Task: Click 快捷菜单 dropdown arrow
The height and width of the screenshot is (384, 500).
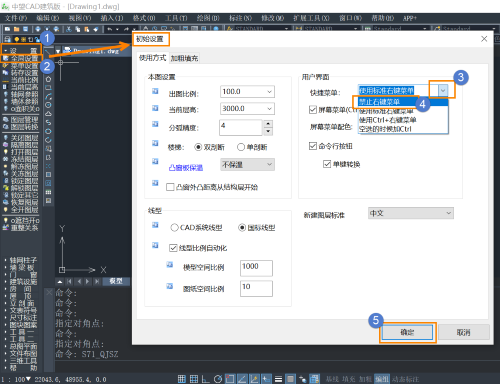Action: pyautogui.click(x=443, y=90)
